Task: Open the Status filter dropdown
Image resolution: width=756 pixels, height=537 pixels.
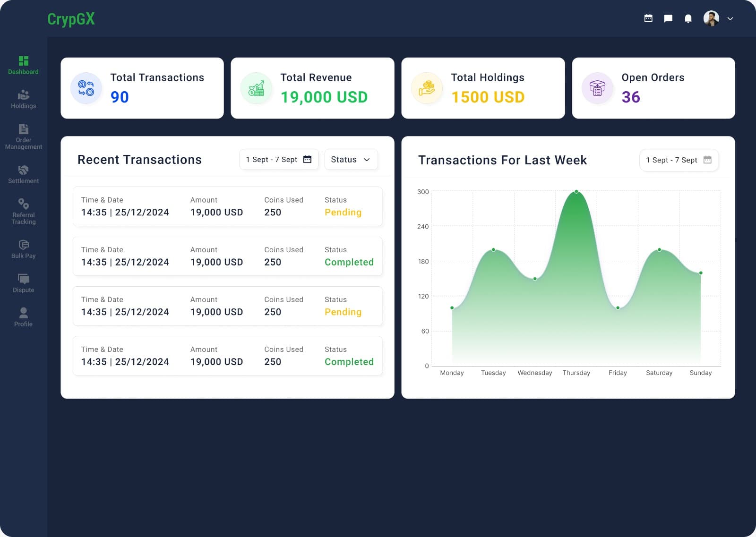Action: pos(351,160)
